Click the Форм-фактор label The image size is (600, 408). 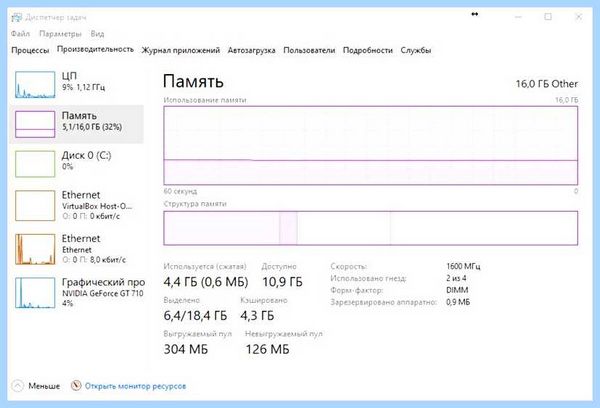[x=357, y=290]
